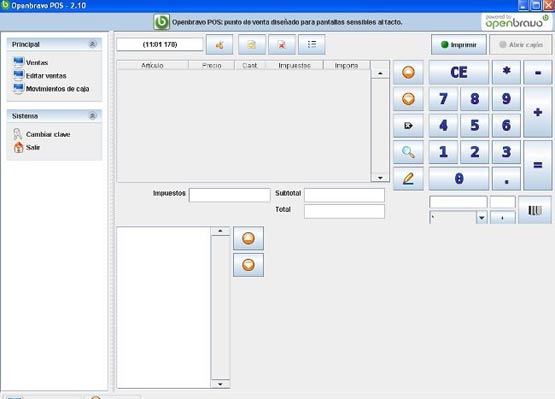Click the green Openbravo logo in banner
This screenshot has width=555, height=399.
(162, 22)
